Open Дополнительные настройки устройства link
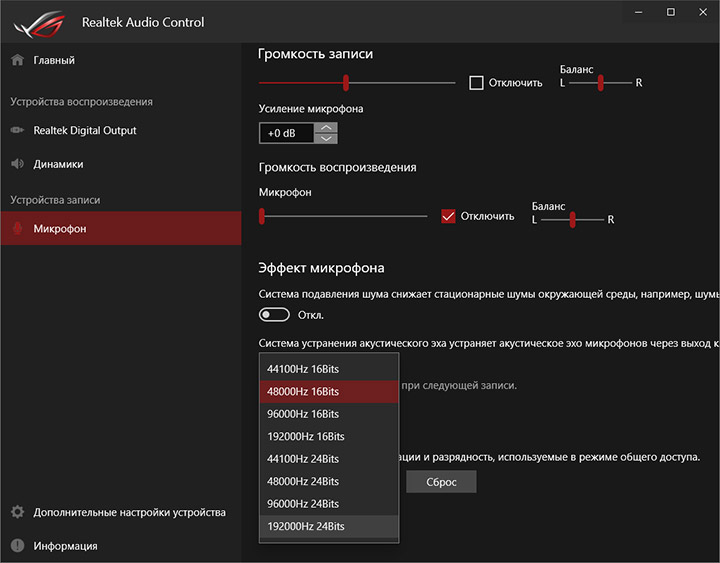 [129, 512]
